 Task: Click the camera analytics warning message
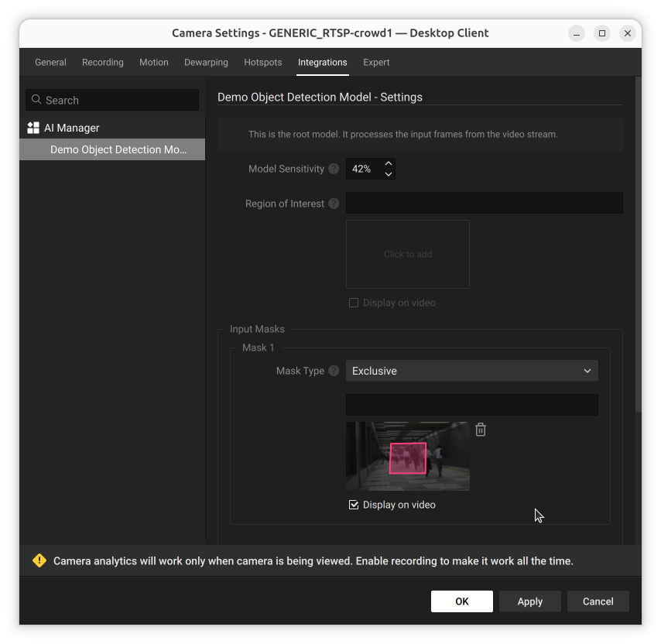[x=313, y=561]
